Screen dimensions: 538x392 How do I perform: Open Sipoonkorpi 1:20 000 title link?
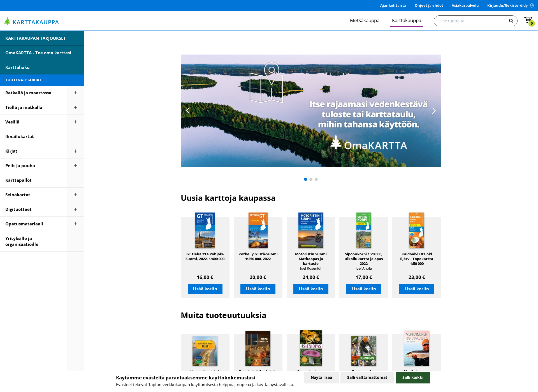pos(364,259)
